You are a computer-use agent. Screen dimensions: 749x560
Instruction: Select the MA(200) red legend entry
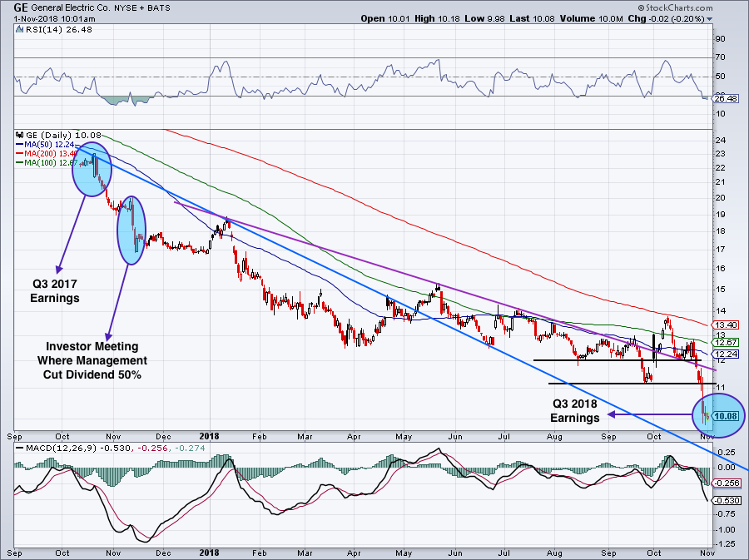(47, 154)
